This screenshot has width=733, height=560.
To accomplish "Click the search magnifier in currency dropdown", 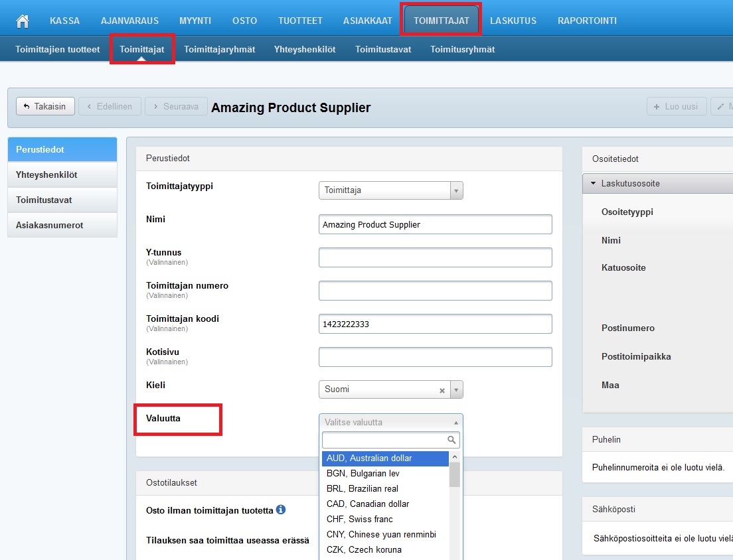I will [x=451, y=440].
